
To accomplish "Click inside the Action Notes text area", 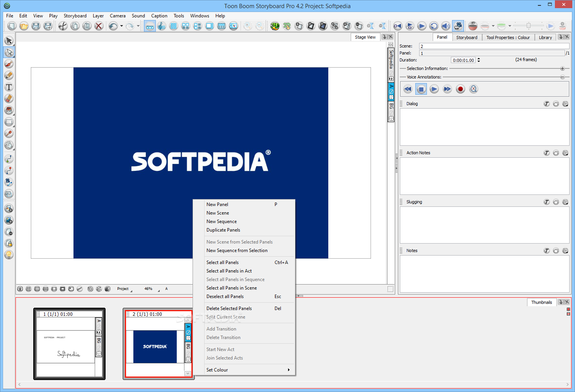I will pyautogui.click(x=485, y=176).
